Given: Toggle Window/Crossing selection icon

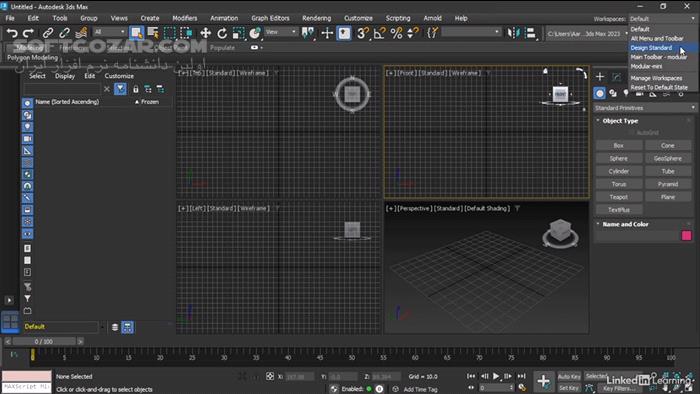Looking at the screenshot, I should 186,33.
